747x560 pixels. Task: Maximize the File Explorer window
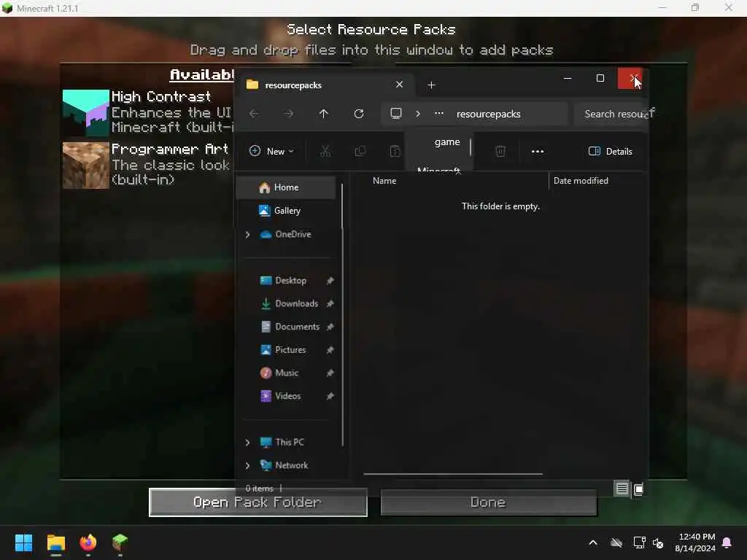(600, 79)
